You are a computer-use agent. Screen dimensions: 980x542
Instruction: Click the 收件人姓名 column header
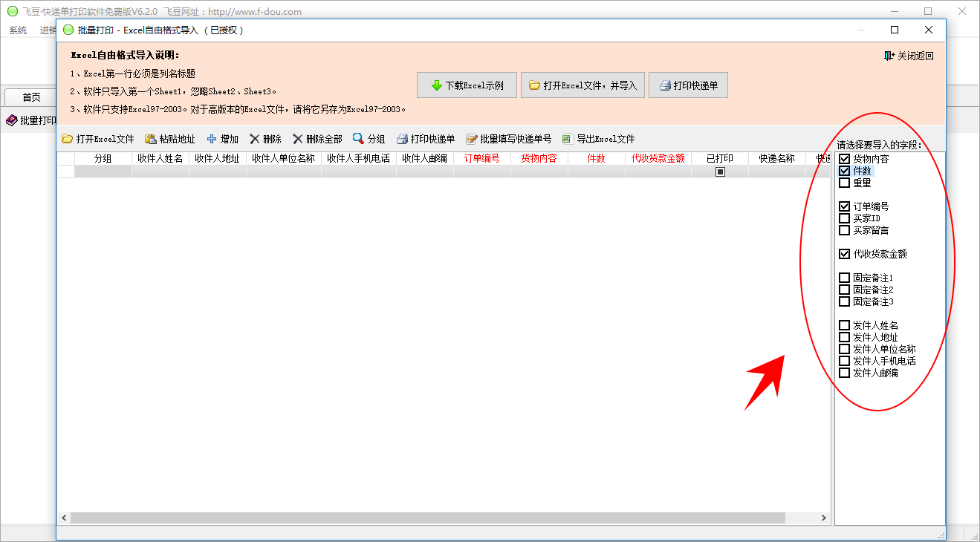pyautogui.click(x=160, y=158)
